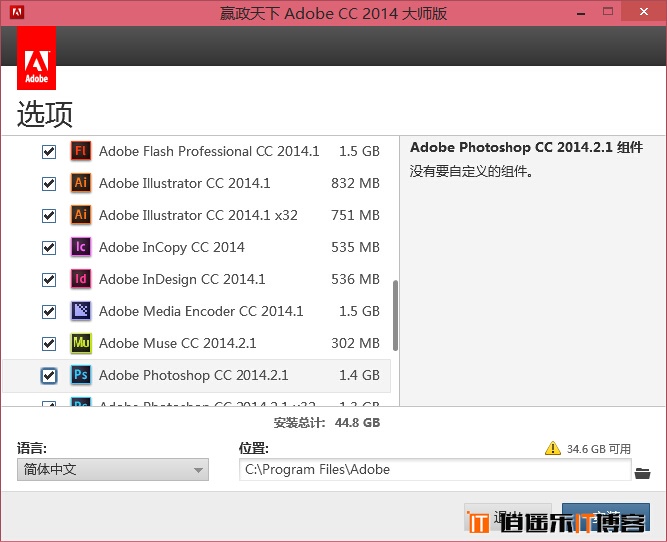Open folder browse icon beside install path

pos(642,473)
